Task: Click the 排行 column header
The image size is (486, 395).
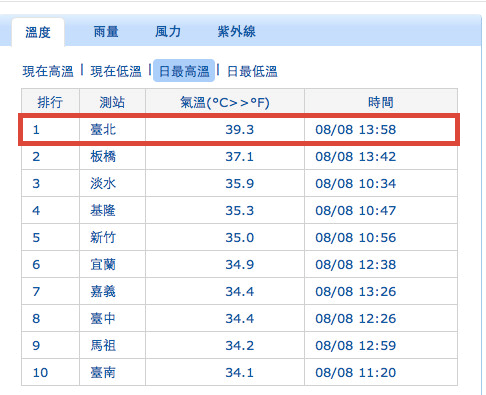Action: click(x=50, y=102)
